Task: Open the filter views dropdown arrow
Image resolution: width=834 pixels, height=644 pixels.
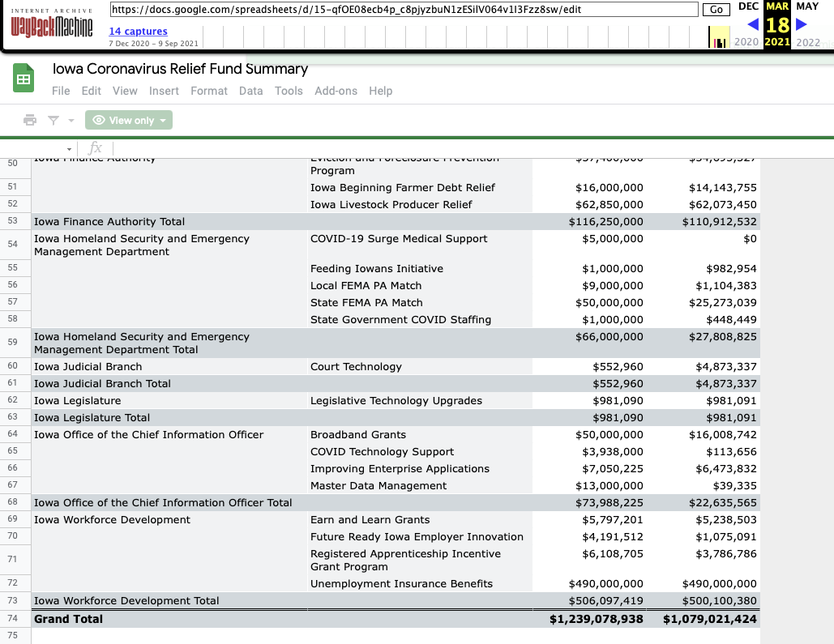Action: 71,121
